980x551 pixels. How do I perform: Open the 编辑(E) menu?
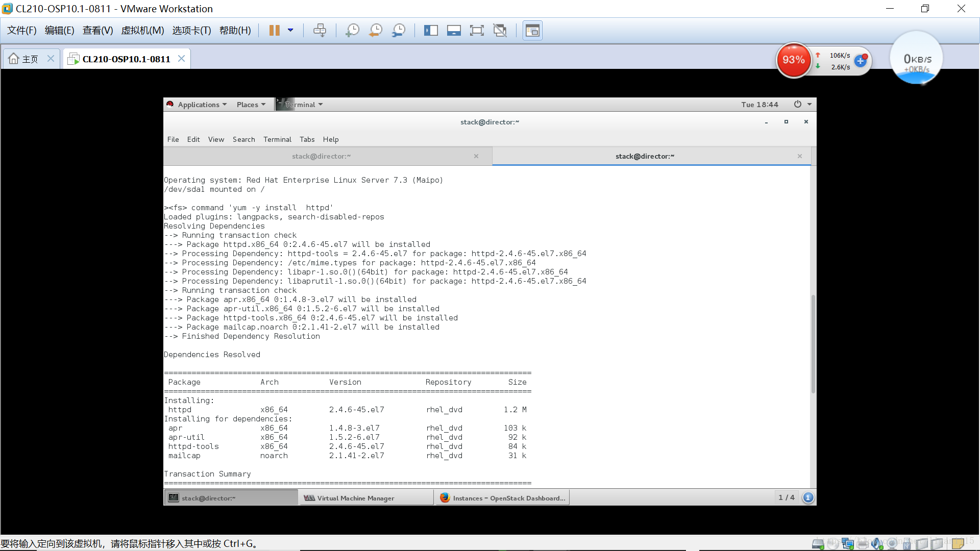(60, 31)
